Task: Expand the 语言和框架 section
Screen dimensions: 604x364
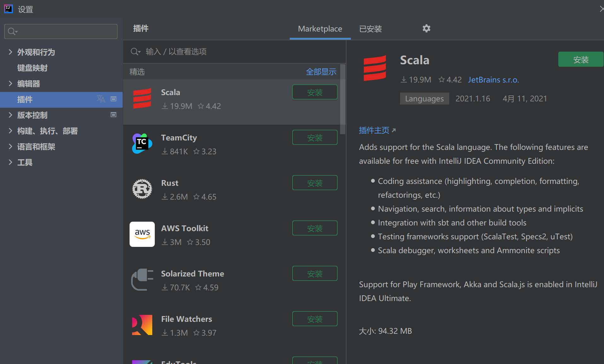Action: tap(10, 146)
